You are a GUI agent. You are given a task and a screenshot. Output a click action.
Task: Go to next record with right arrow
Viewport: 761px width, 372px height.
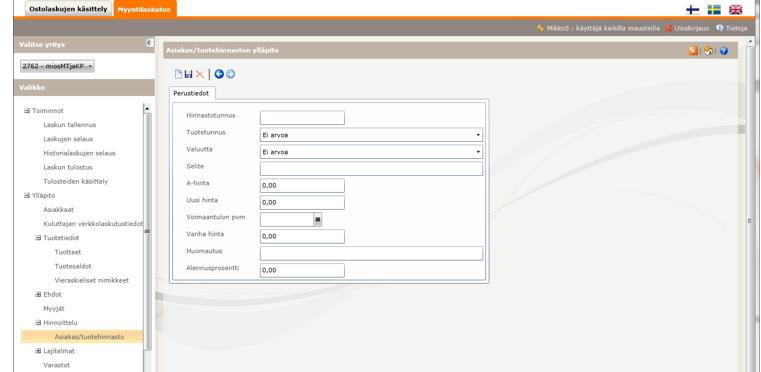230,74
